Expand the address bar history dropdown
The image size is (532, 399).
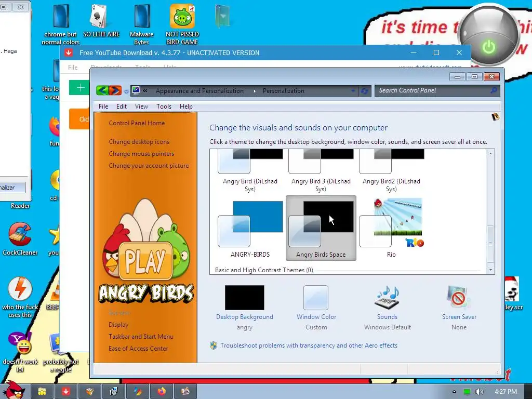pyautogui.click(x=353, y=91)
